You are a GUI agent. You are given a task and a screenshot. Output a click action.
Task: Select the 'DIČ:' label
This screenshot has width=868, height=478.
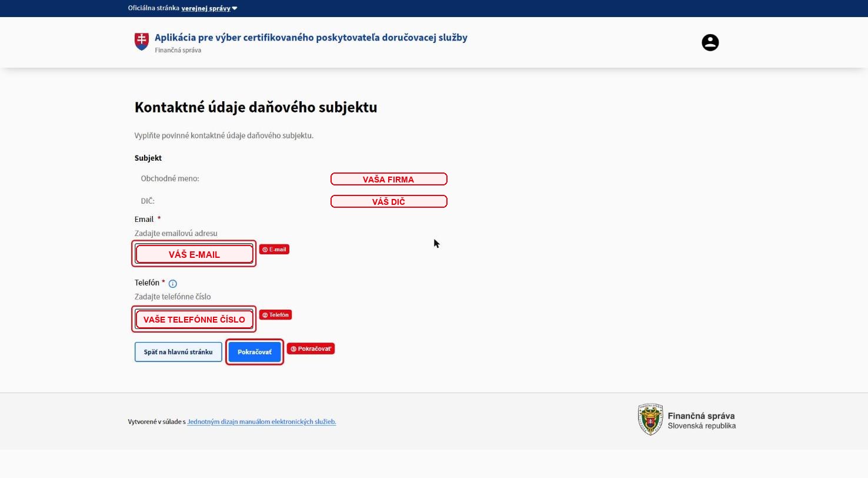point(148,201)
